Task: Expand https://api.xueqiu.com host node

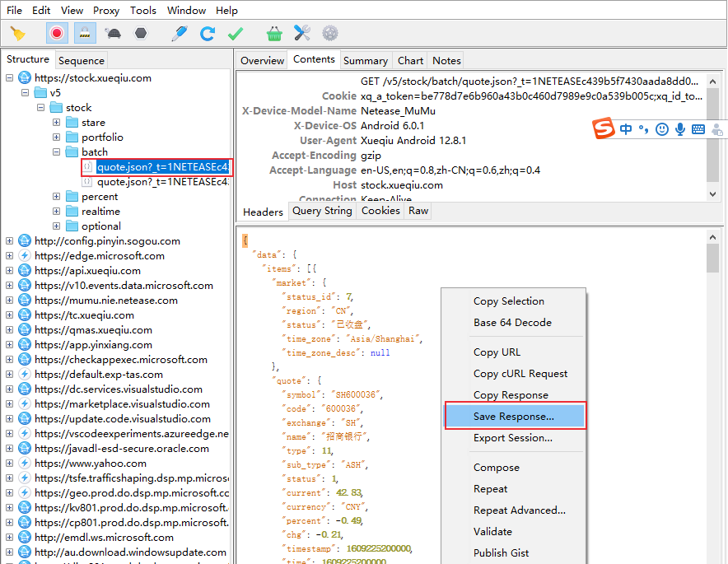Action: click(9, 271)
